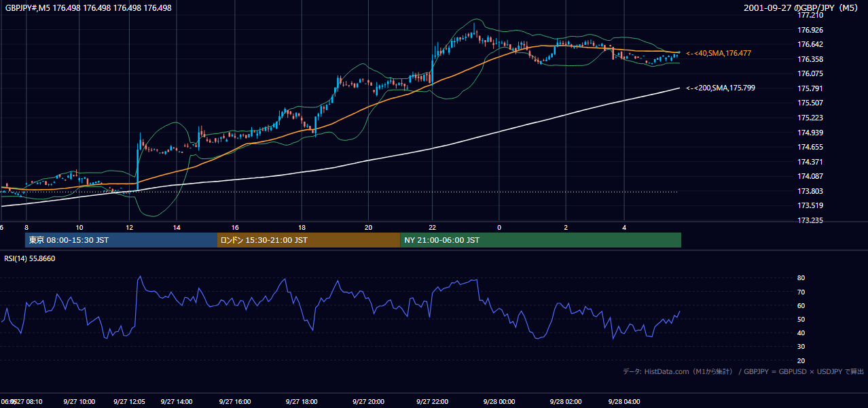
Task: Click the time label 9/27 22:00
Action: (x=433, y=402)
